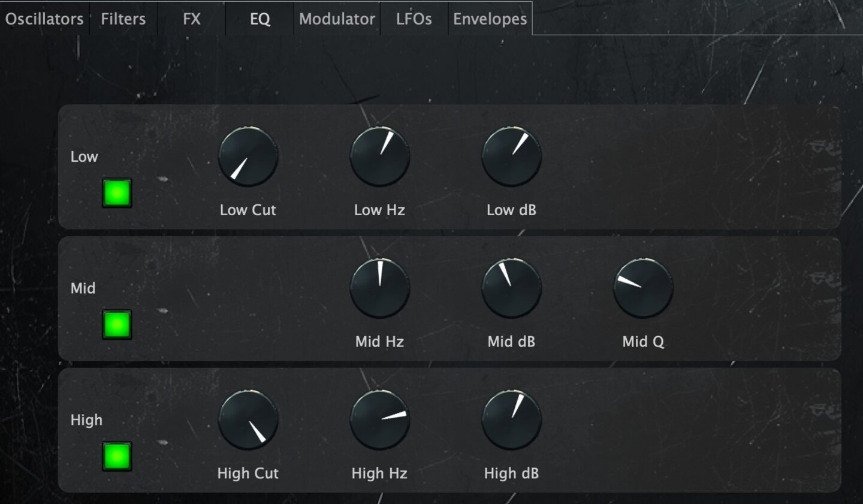Click the High Hz knob
The image size is (863, 504).
pyautogui.click(x=380, y=420)
